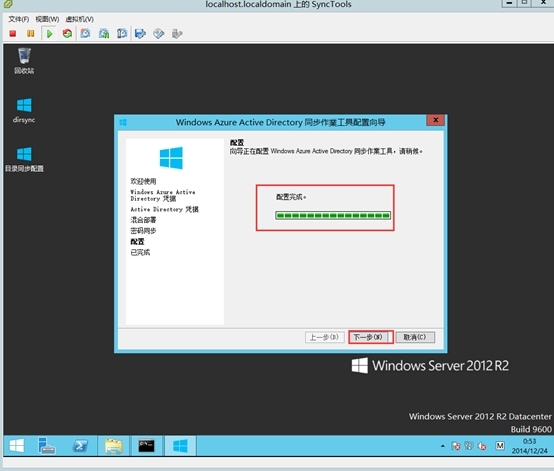This screenshot has width=554, height=471.
Task: Click the Active Directory 凭据 step
Action: click(x=164, y=209)
